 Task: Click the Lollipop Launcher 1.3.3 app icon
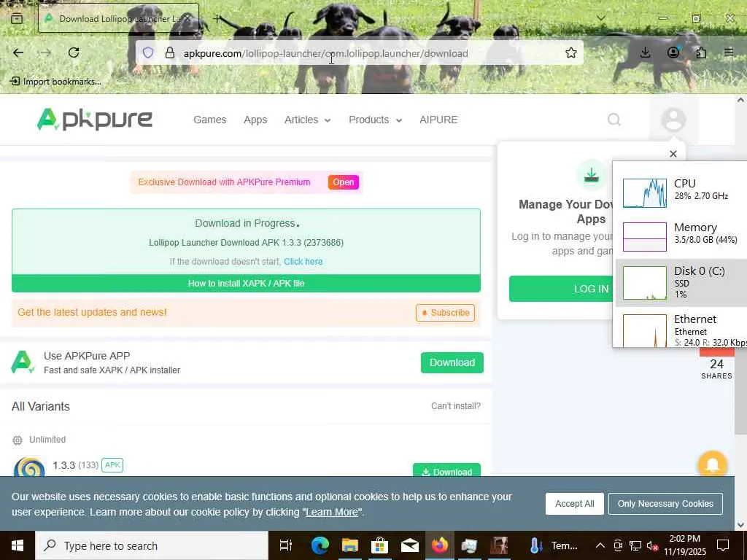[x=29, y=467]
